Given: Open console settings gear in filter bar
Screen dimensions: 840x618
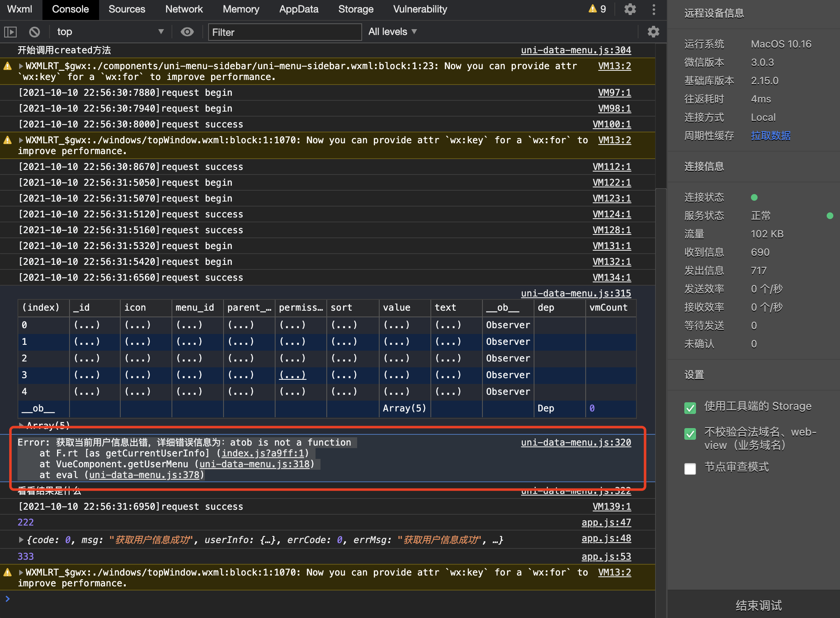Looking at the screenshot, I should point(653,32).
